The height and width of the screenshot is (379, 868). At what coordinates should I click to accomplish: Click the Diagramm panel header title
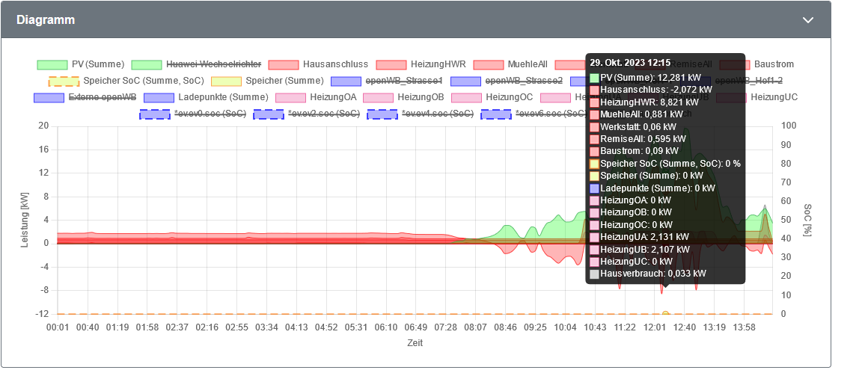tap(46, 20)
